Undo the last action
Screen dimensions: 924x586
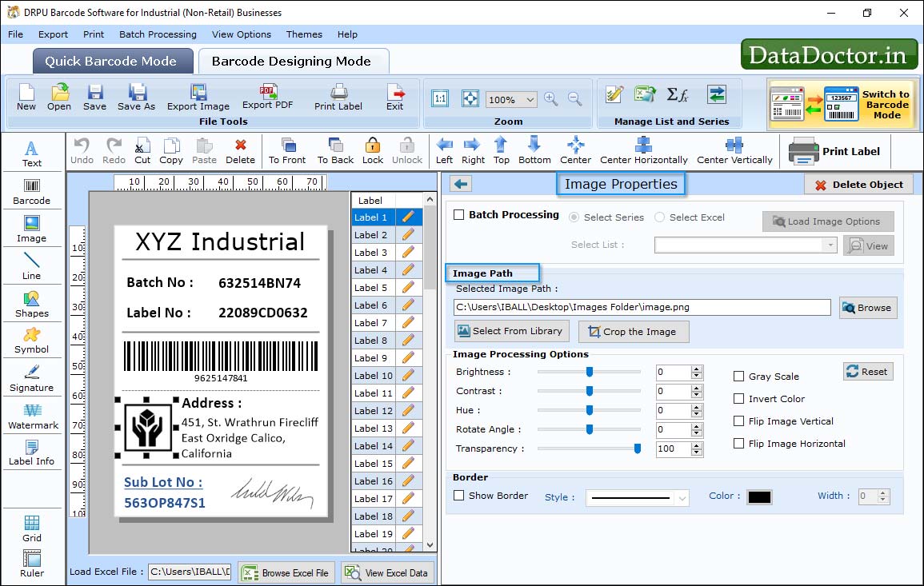click(x=82, y=151)
